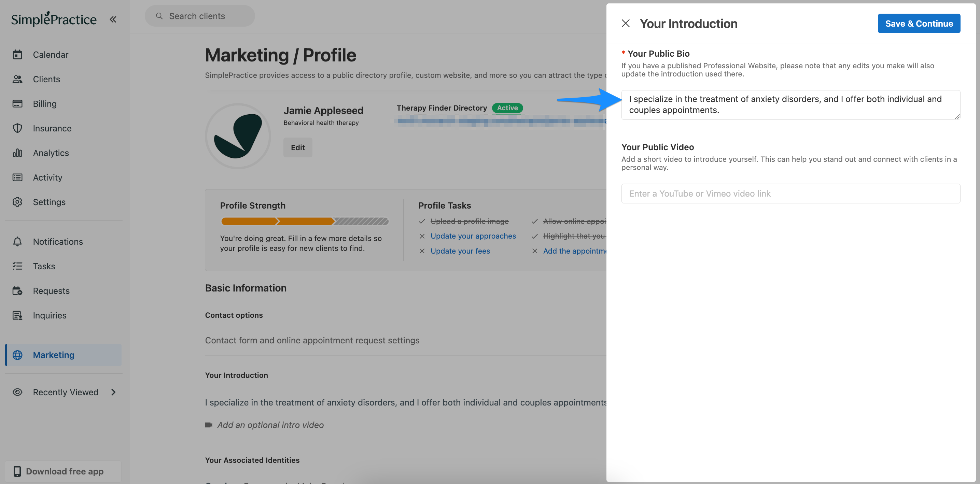This screenshot has width=980, height=484.
Task: Click the Edit button under Jamie Appleseed
Action: [x=298, y=147]
